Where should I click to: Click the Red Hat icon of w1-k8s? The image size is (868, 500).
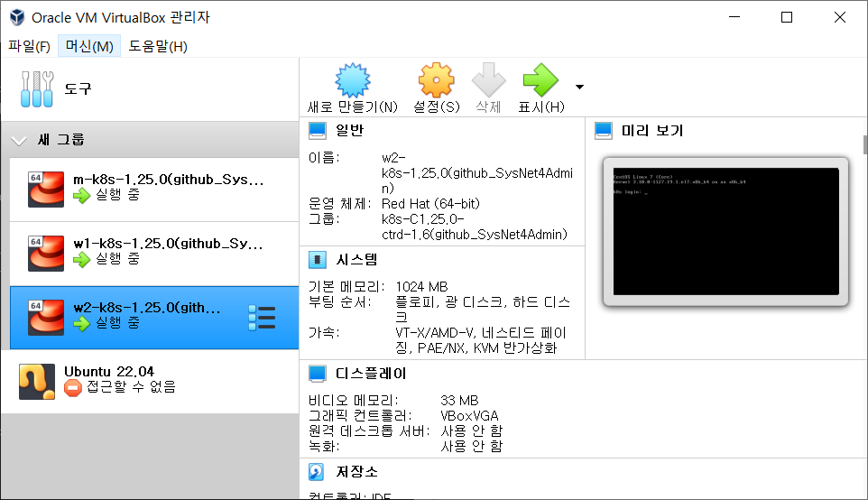(x=46, y=254)
